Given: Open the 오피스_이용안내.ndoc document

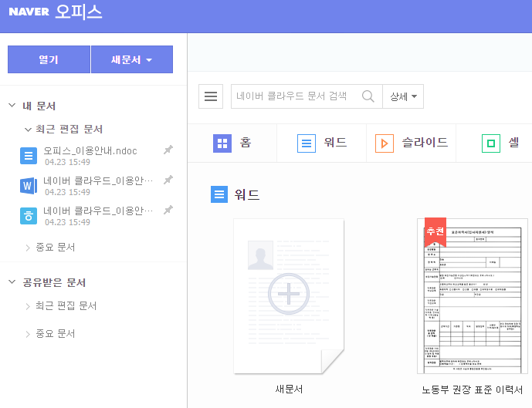Looking at the screenshot, I should (90, 151).
